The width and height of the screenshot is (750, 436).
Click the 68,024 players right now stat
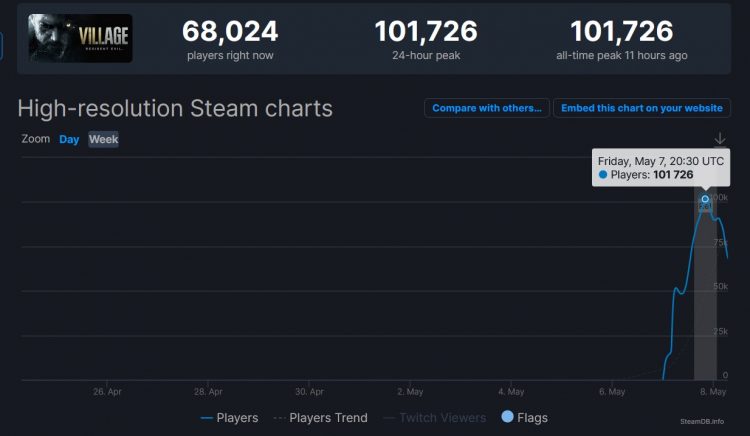(x=230, y=32)
